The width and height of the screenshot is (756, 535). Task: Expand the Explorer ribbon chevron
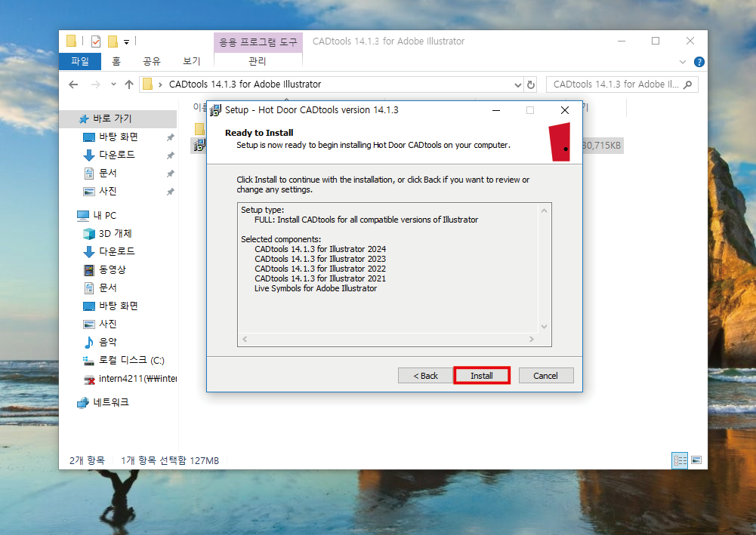[682, 62]
